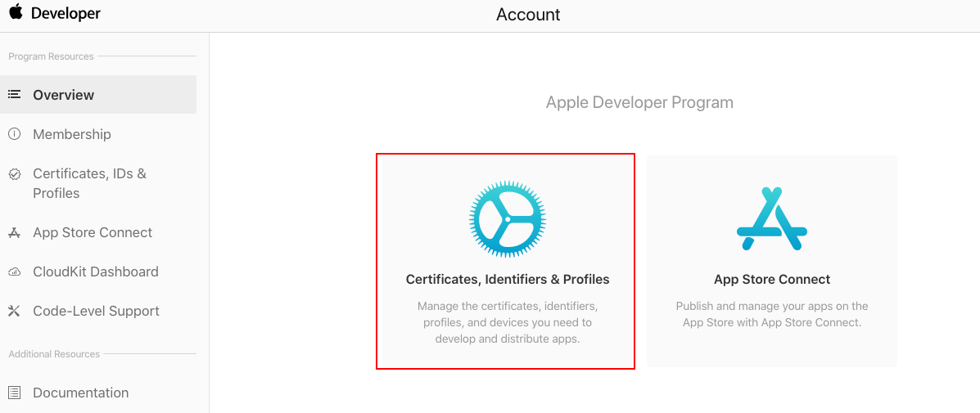Click the Additional Resources section label
980x413 pixels.
coord(54,354)
